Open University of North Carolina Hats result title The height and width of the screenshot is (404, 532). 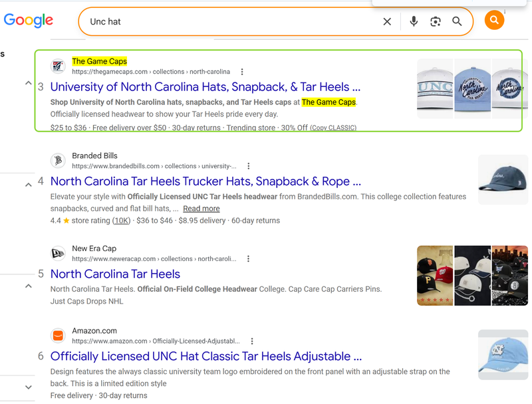[x=205, y=87]
